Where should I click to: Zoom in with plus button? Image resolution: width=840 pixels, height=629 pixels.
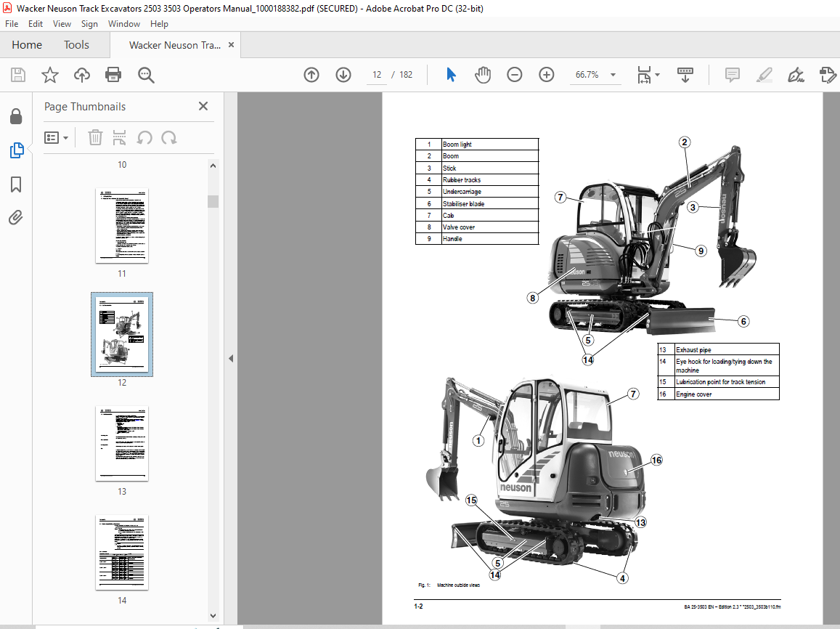[547, 75]
